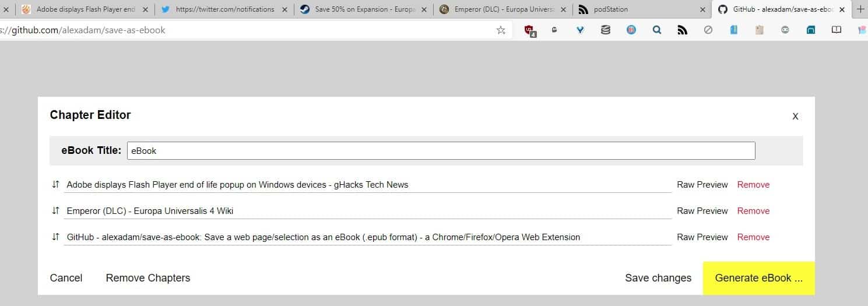The width and height of the screenshot is (868, 306).
Task: Click the magnifier search extension icon
Action: [x=656, y=30]
